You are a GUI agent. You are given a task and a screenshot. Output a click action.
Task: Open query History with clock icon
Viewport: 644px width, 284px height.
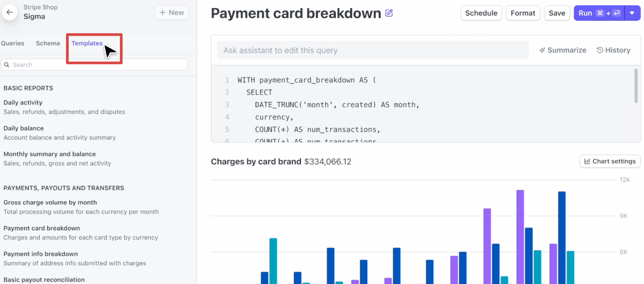[600, 50]
